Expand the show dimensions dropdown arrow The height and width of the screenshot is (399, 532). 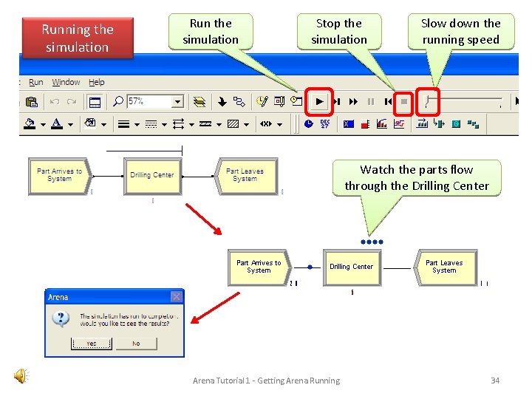279,125
